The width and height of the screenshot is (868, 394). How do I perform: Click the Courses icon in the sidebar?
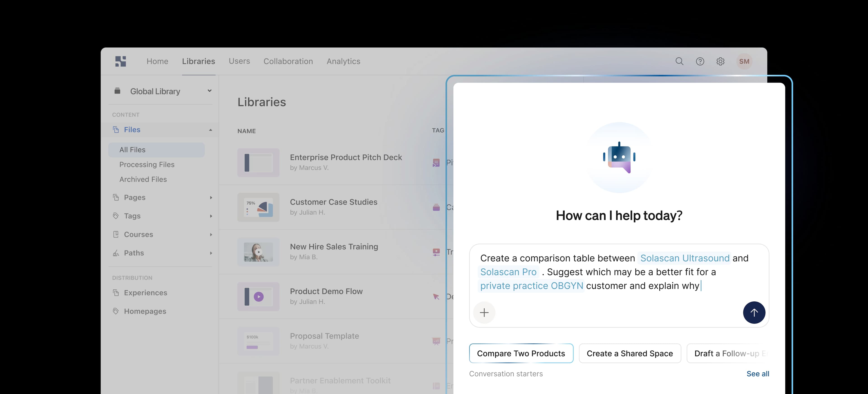(x=116, y=234)
